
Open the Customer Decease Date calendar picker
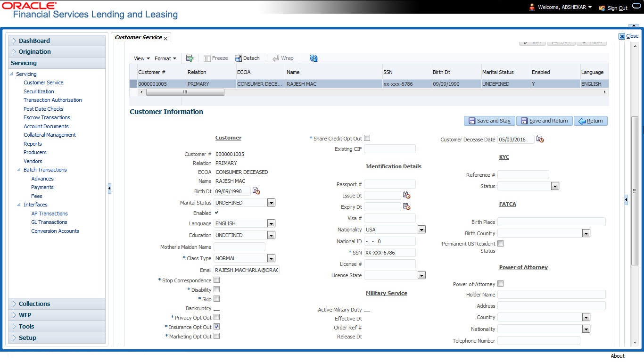(x=540, y=139)
